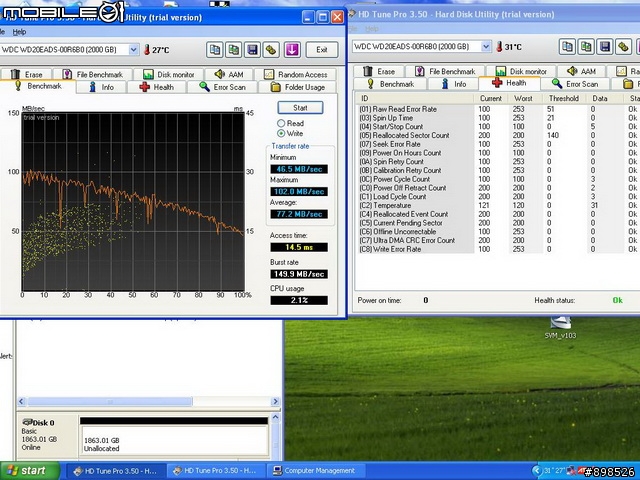Select Write radio button in left HD Tune

[281, 133]
